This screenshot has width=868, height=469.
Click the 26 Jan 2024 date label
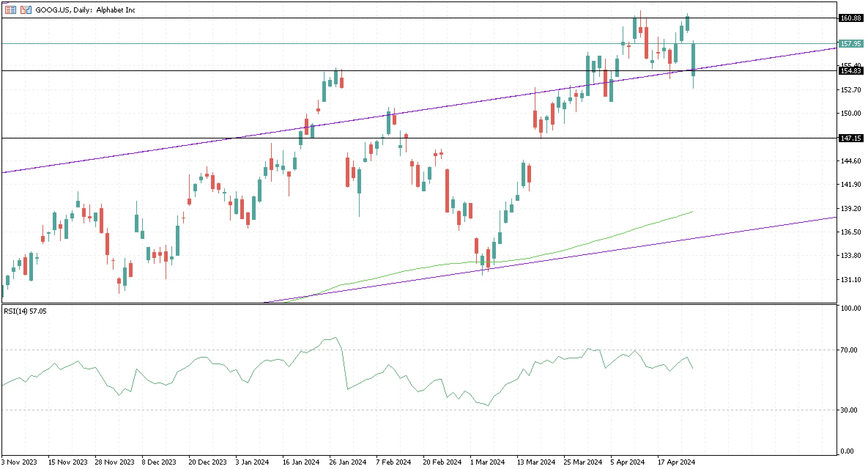pyautogui.click(x=348, y=462)
